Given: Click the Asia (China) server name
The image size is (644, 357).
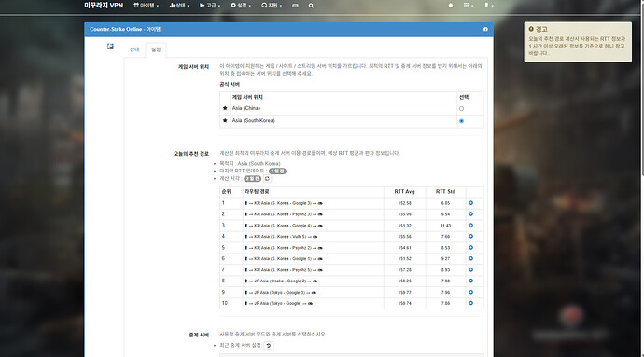Looking at the screenshot, I should (246, 108).
